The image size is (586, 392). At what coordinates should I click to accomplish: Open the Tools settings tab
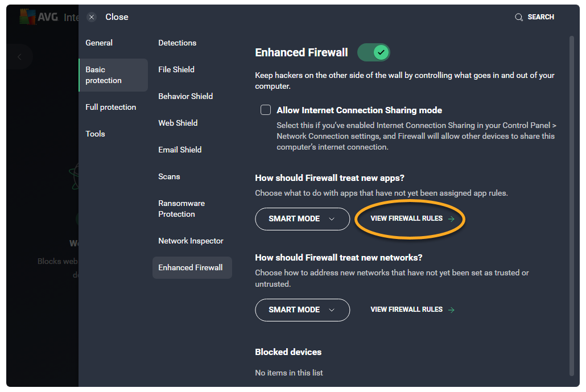point(96,134)
